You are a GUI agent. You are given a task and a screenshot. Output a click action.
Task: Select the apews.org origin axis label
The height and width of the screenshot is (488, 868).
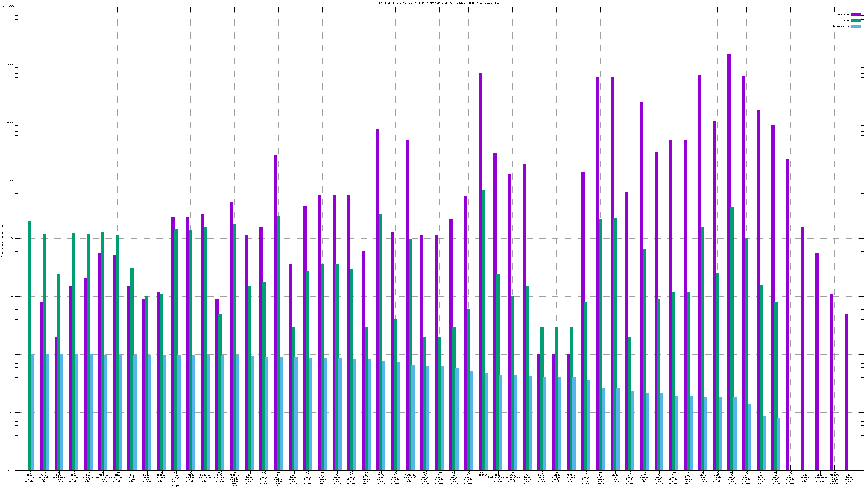[805, 477]
